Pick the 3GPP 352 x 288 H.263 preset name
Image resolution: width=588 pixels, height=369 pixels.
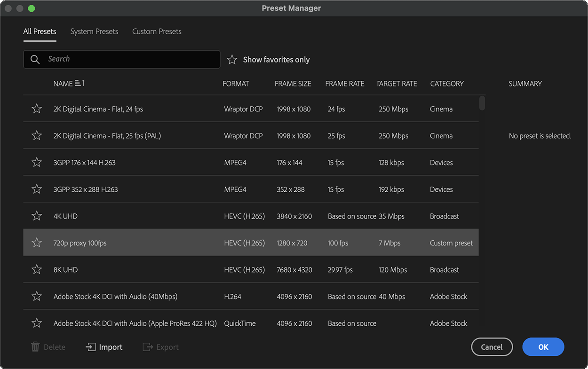(x=86, y=189)
